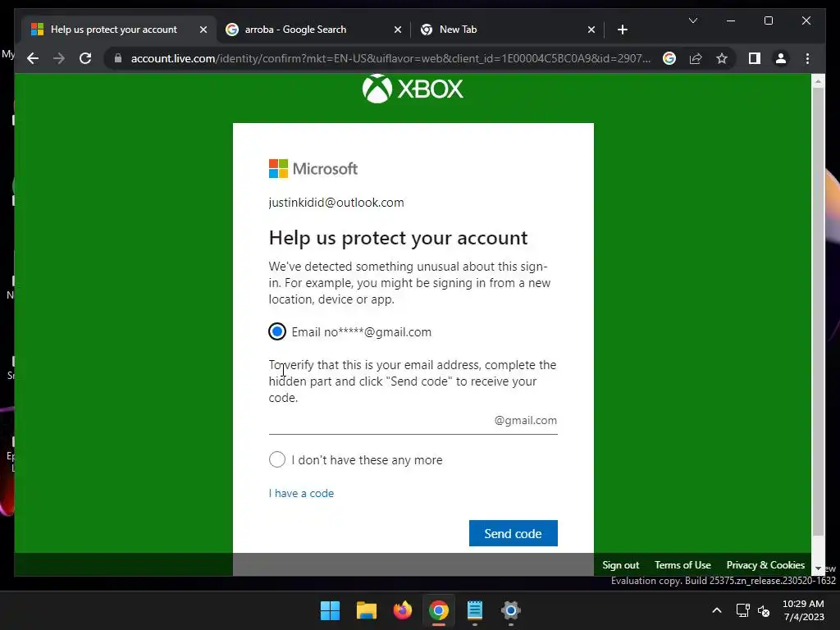Screen dimensions: 840x630
Task: Reload the page with the refresh icon
Action: coord(85,58)
